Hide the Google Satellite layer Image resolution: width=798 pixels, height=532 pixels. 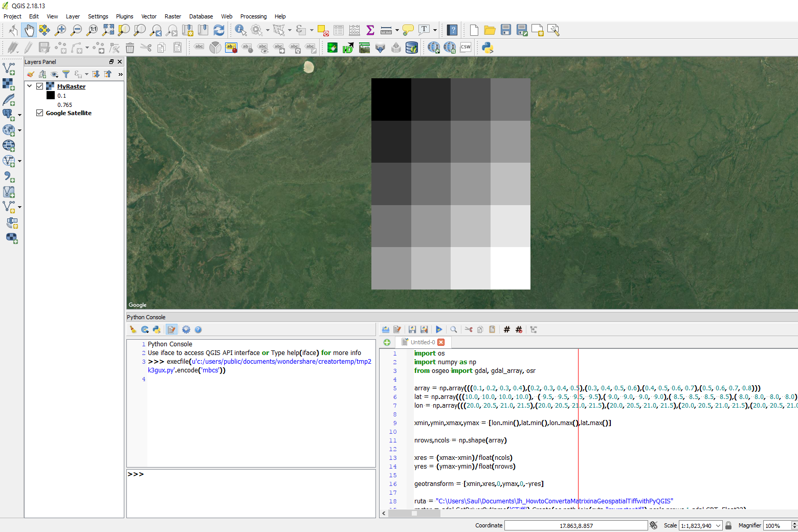39,113
